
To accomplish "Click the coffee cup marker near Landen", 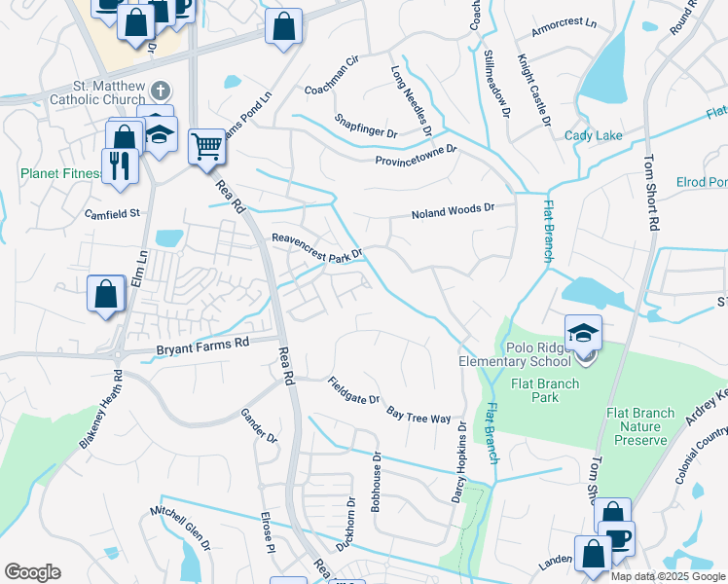I will (617, 540).
